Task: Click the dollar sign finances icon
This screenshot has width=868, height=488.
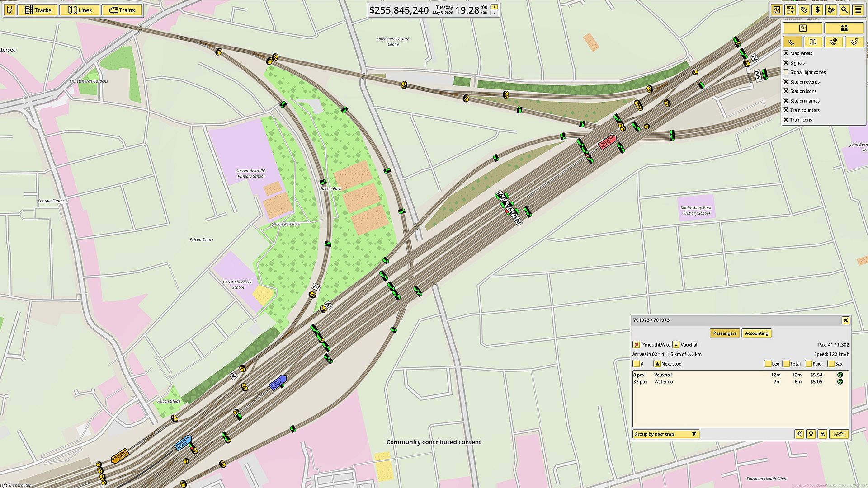Action: tap(817, 10)
